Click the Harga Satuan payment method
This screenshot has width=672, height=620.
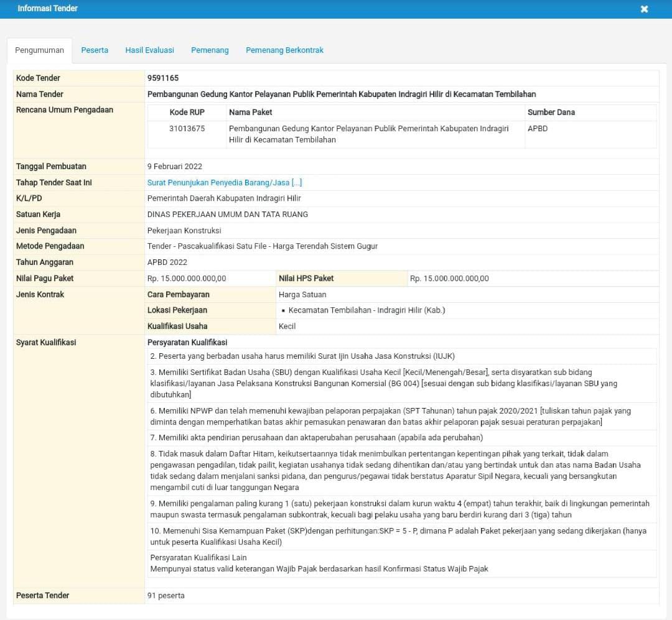pyautogui.click(x=302, y=295)
